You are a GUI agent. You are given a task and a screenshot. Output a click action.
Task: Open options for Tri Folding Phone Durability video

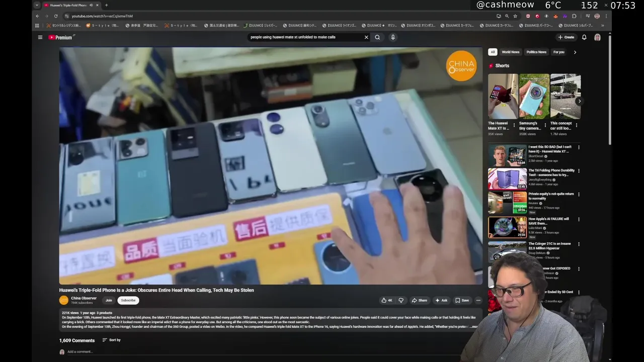(x=579, y=170)
